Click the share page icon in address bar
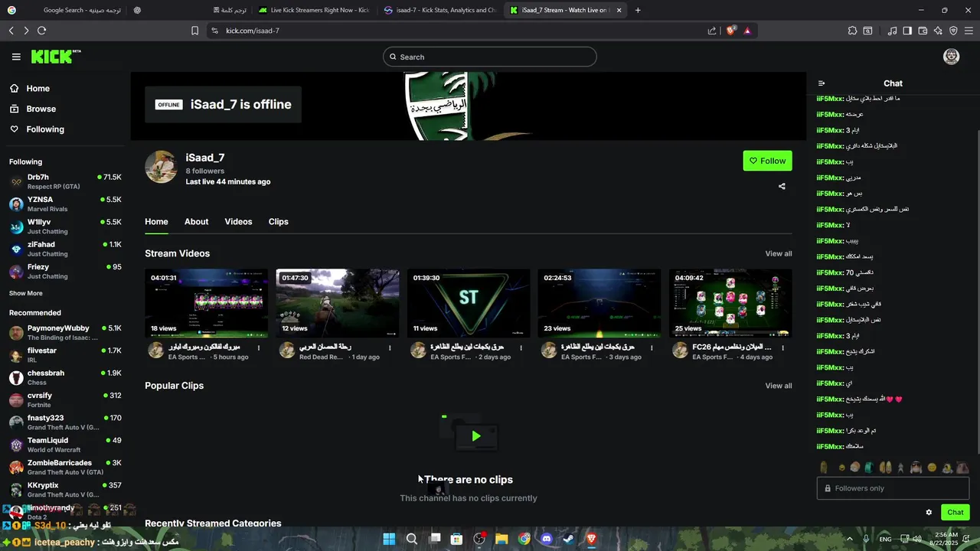The height and width of the screenshot is (551, 980). (712, 31)
